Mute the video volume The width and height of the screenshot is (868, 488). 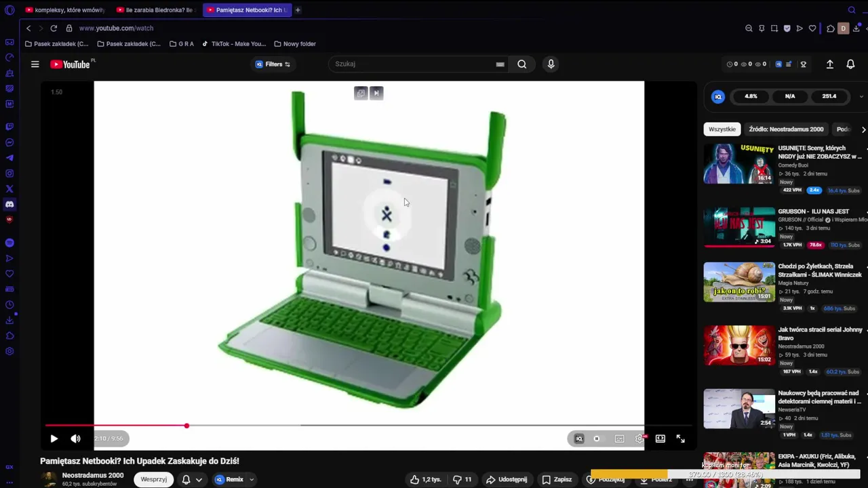(75, 439)
